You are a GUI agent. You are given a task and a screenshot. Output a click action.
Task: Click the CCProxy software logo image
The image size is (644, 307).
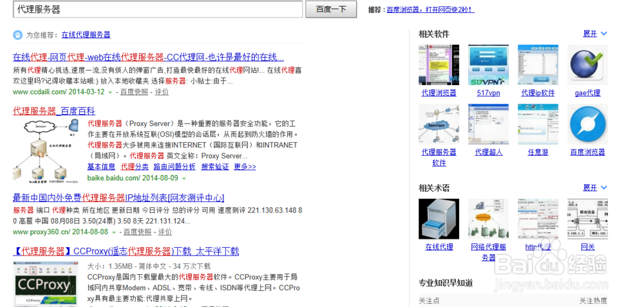[x=46, y=285]
